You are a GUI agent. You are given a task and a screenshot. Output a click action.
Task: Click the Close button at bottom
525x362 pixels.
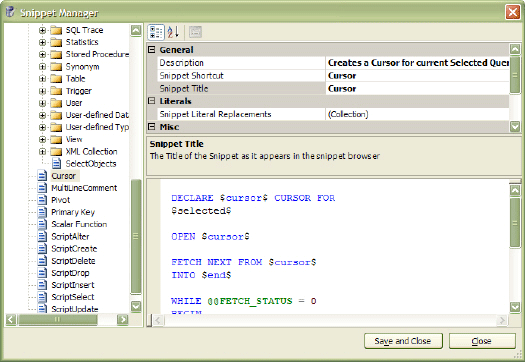pos(482,341)
